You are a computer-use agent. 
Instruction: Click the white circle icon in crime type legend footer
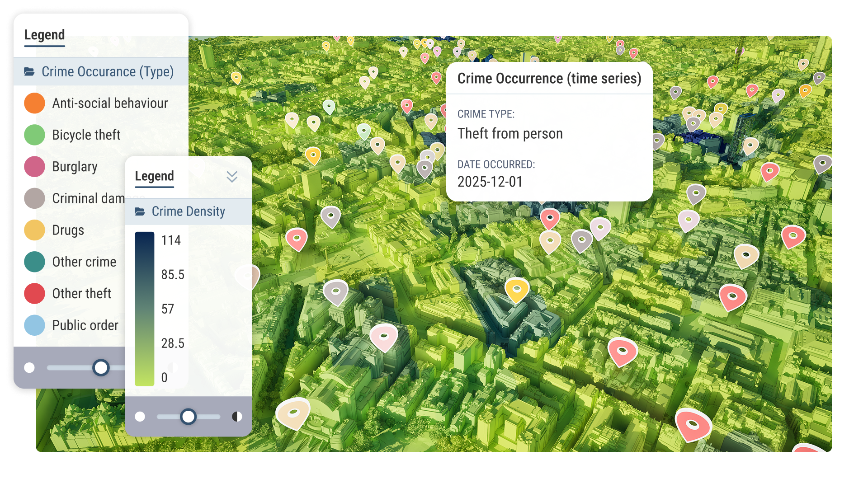(29, 368)
